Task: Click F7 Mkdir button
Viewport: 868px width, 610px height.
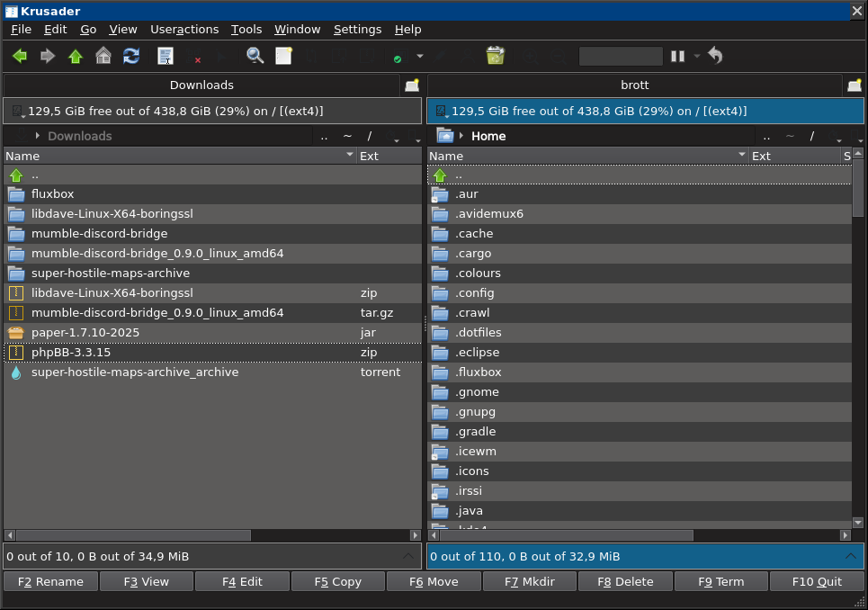Action: pos(529,582)
